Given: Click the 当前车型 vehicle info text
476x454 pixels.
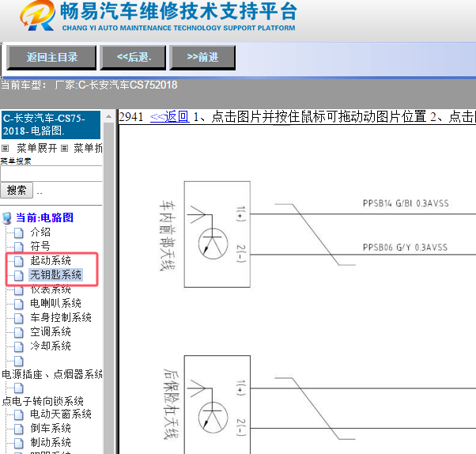Looking at the screenshot, I should (x=89, y=85).
